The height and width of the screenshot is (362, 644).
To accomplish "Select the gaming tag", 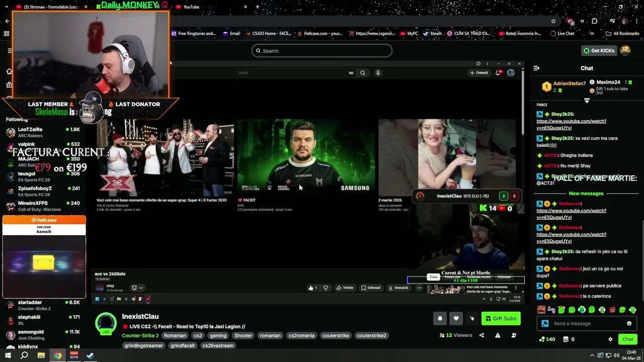I will (x=218, y=335).
